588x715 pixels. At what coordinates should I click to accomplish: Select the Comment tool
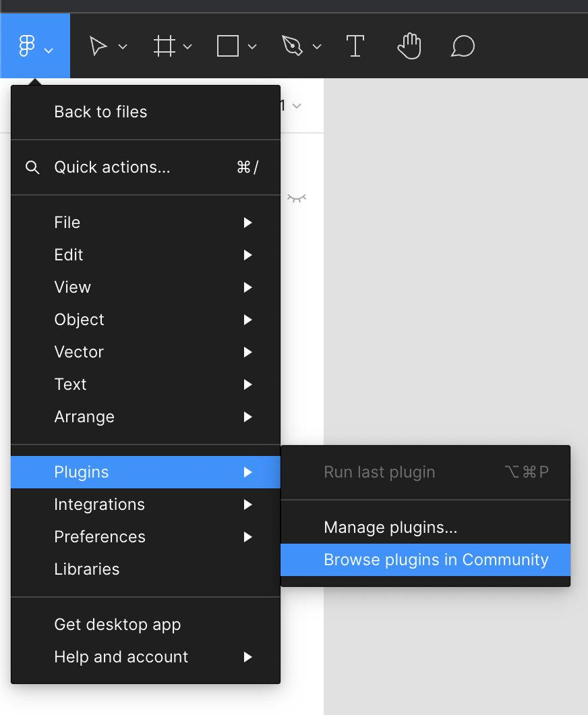463,47
